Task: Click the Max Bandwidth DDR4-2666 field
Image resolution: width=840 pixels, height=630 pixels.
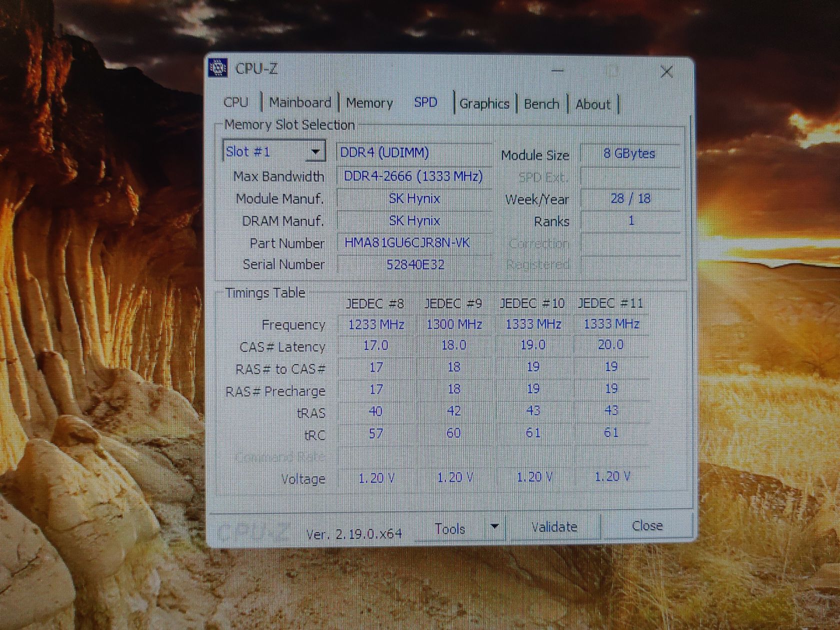Action: 414,176
